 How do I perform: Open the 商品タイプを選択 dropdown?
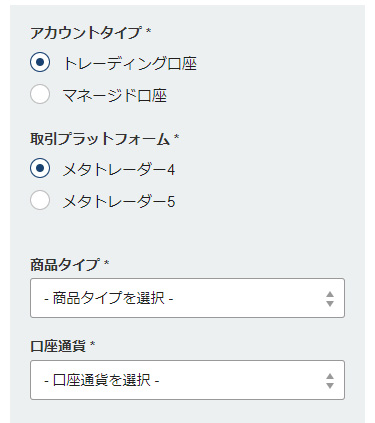click(187, 298)
